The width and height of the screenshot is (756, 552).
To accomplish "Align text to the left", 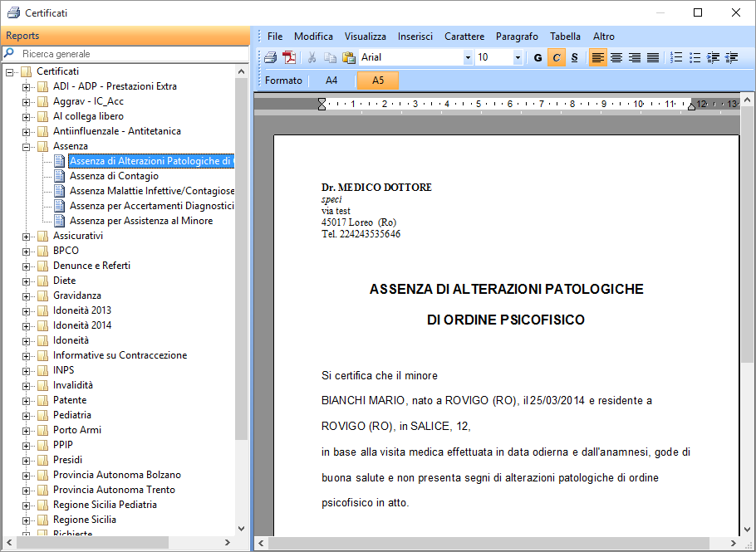I will (598, 58).
